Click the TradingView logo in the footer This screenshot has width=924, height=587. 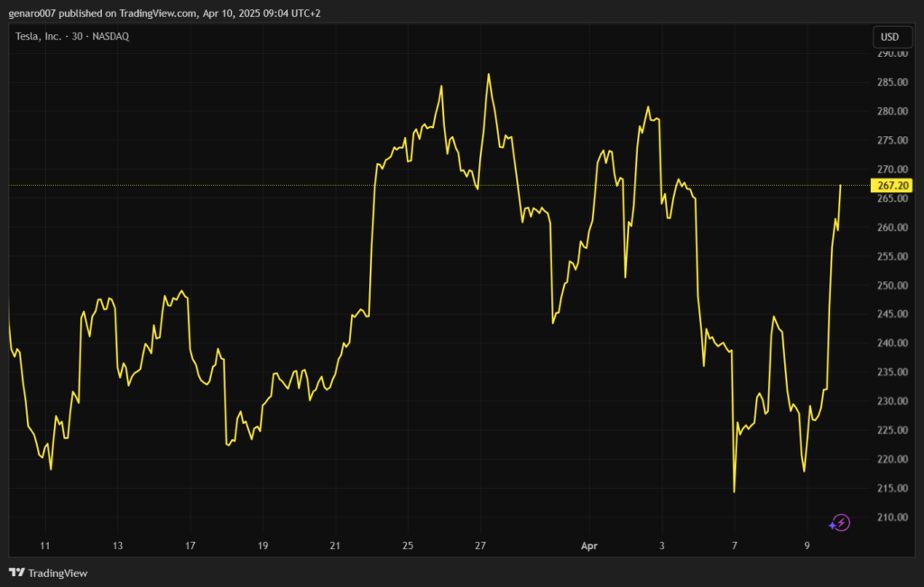[48, 573]
